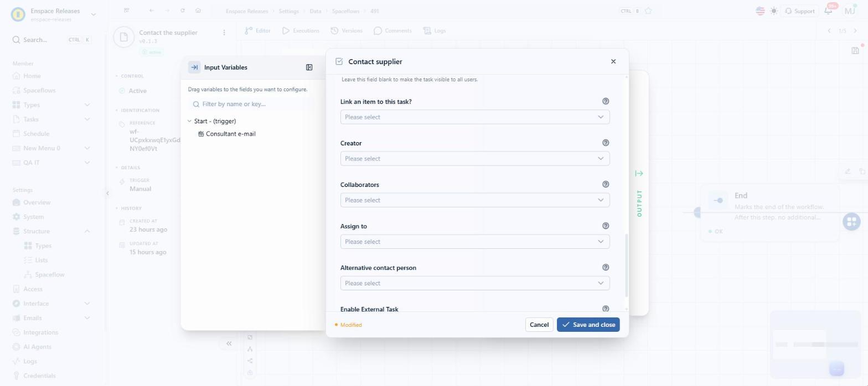The height and width of the screenshot is (386, 868).
Task: Expand the Emails menu
Action: click(87, 318)
